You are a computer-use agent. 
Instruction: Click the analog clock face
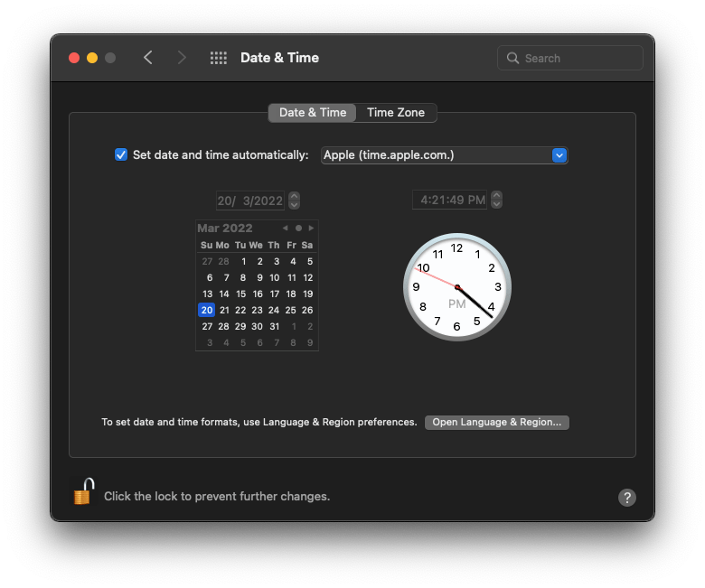[x=456, y=287]
